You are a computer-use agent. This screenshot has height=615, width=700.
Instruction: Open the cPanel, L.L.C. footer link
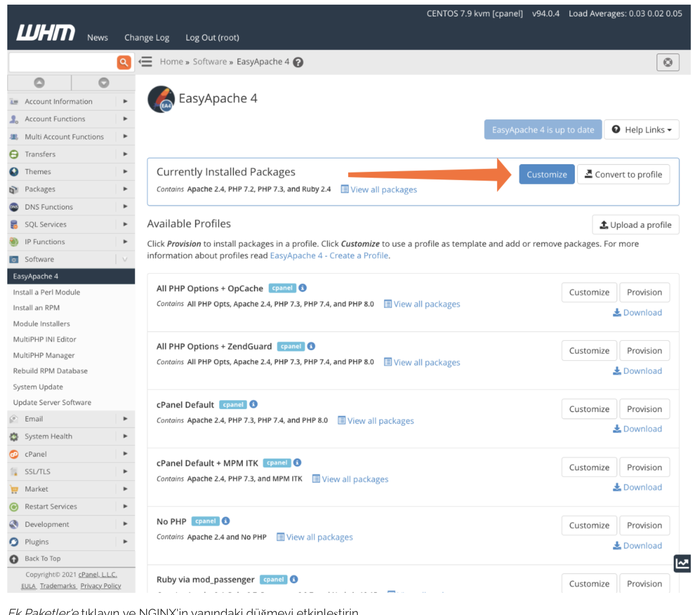pyautogui.click(x=97, y=575)
